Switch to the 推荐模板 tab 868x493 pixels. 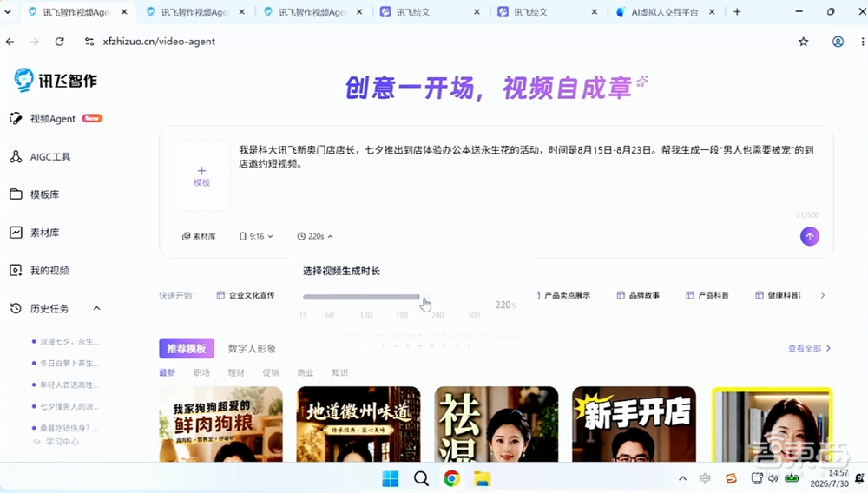[187, 349]
